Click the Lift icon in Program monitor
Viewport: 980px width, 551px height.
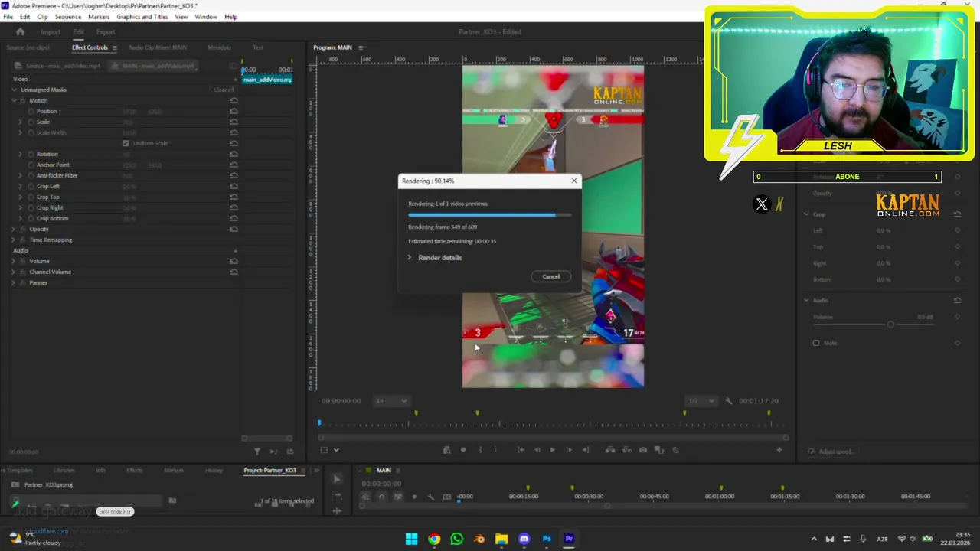(610, 450)
